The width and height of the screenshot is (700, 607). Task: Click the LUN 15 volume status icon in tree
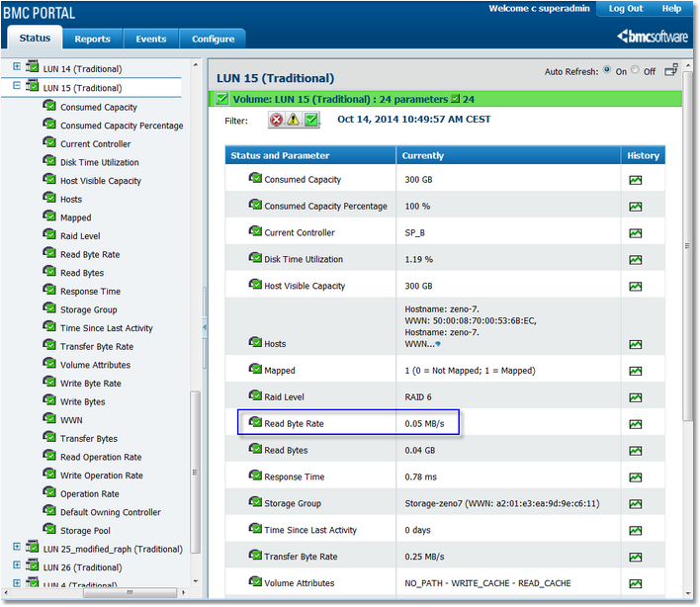[33, 85]
